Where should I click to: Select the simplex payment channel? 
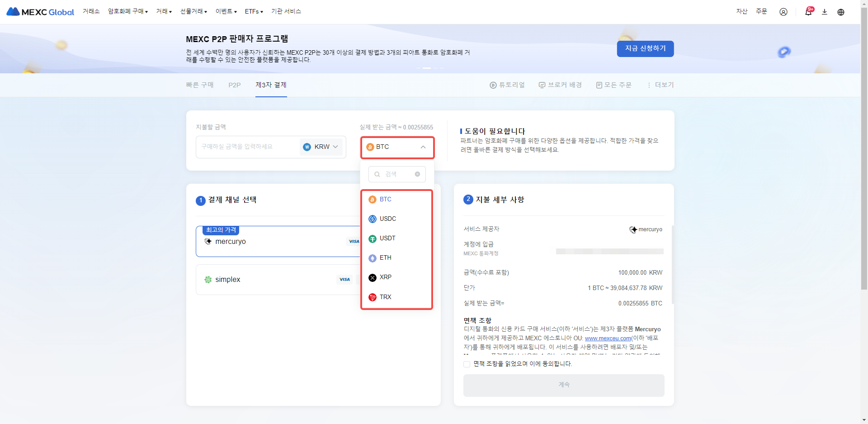pos(271,280)
